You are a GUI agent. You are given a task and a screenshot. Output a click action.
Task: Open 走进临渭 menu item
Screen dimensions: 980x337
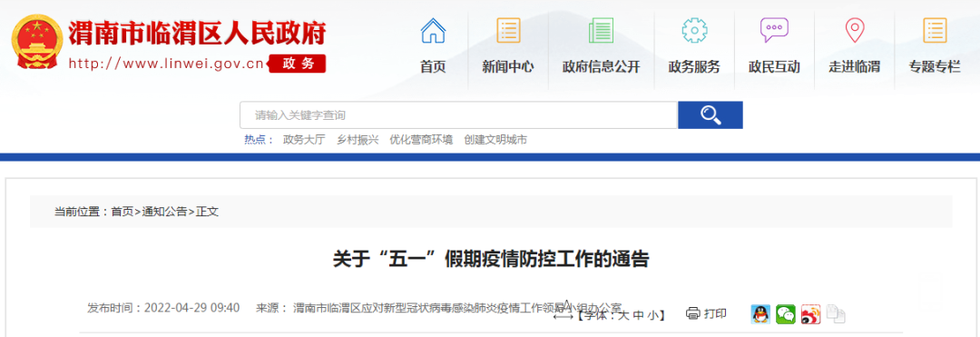point(854,67)
